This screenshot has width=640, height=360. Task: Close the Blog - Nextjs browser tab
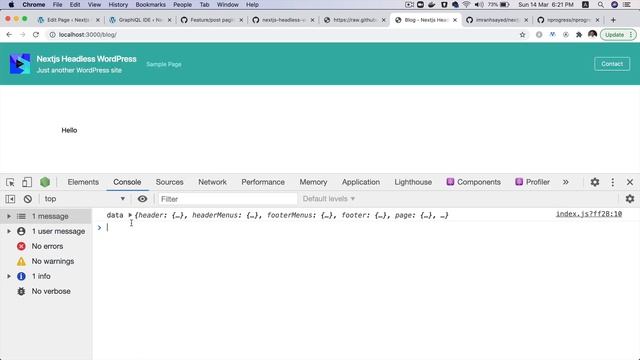pyautogui.click(x=455, y=20)
